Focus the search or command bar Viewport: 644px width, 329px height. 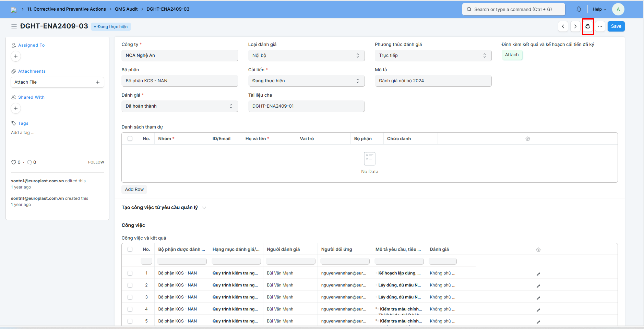513,9
